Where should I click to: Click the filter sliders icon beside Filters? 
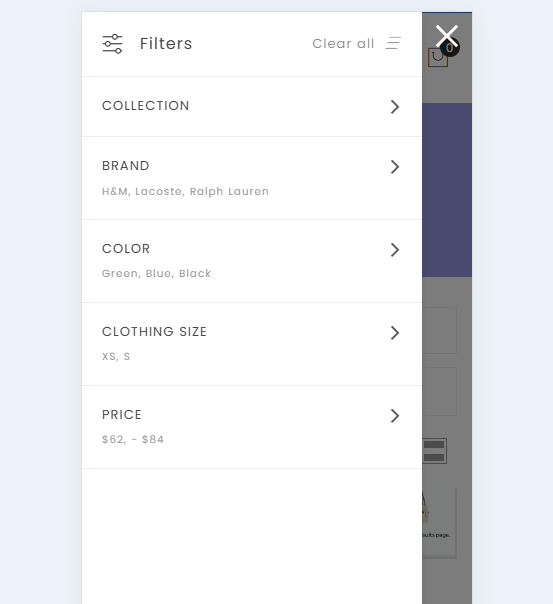(112, 44)
